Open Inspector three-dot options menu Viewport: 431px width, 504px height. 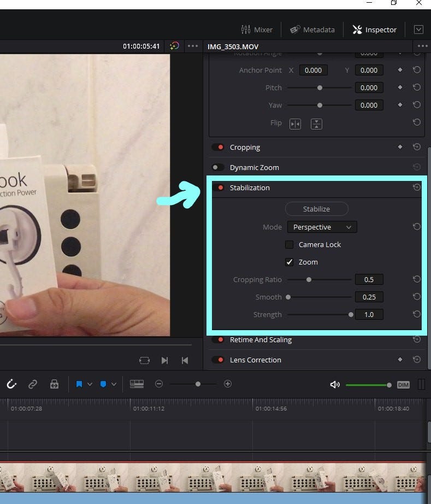pos(422,46)
